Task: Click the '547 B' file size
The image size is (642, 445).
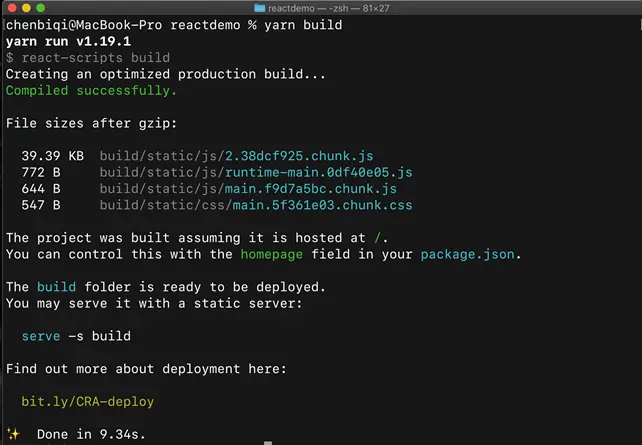Action: (41, 205)
